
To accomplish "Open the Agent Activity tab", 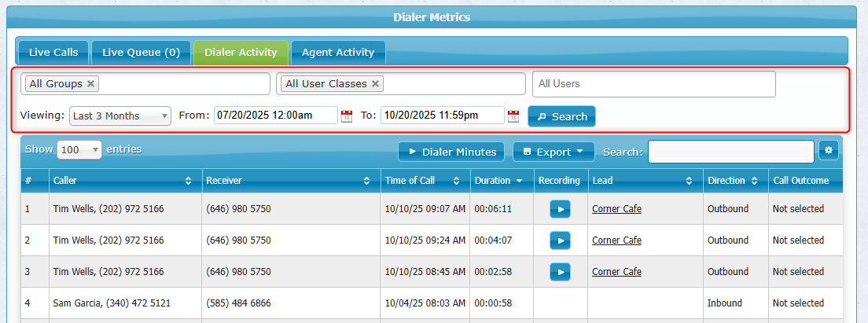I will click(338, 53).
